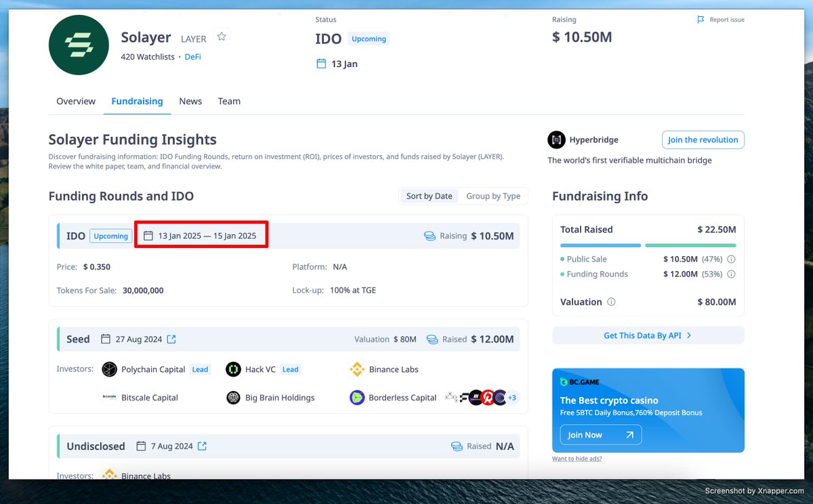Image resolution: width=813 pixels, height=504 pixels.
Task: Select Group by Type toggle
Action: click(x=493, y=196)
